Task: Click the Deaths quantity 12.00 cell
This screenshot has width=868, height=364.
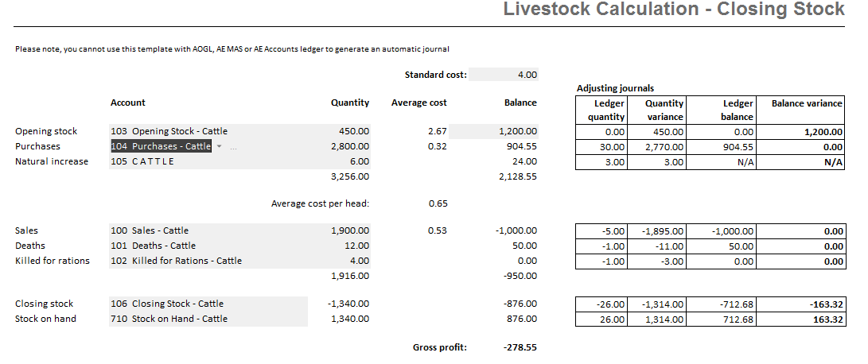Action: [356, 246]
